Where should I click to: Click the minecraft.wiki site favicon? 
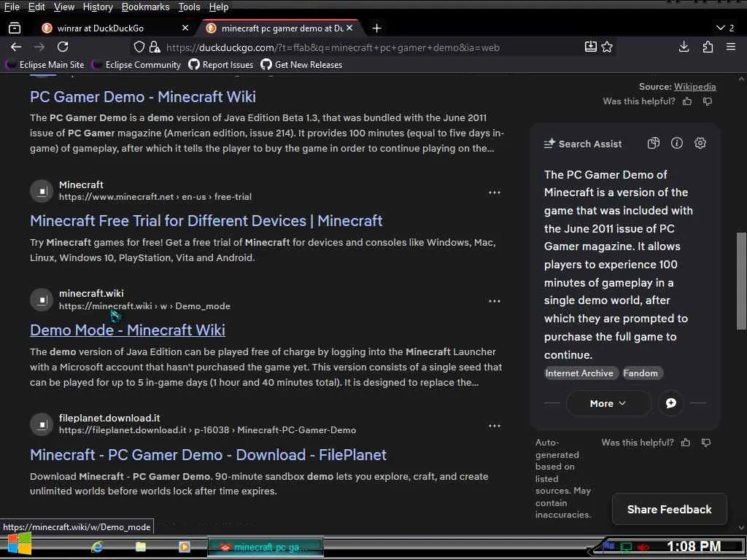click(x=42, y=300)
